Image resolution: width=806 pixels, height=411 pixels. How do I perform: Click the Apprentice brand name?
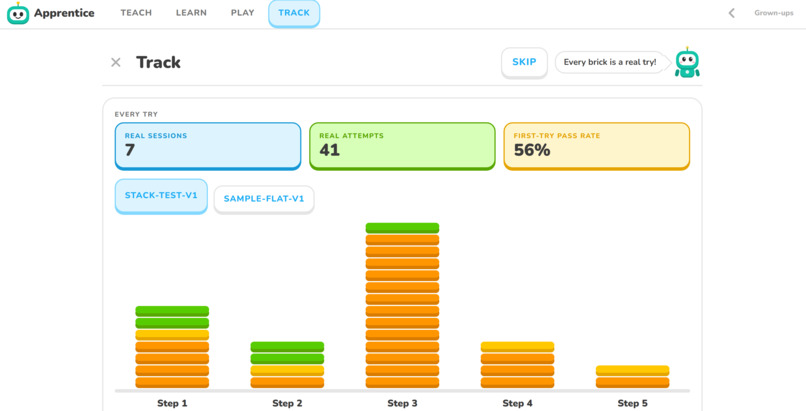[64, 13]
